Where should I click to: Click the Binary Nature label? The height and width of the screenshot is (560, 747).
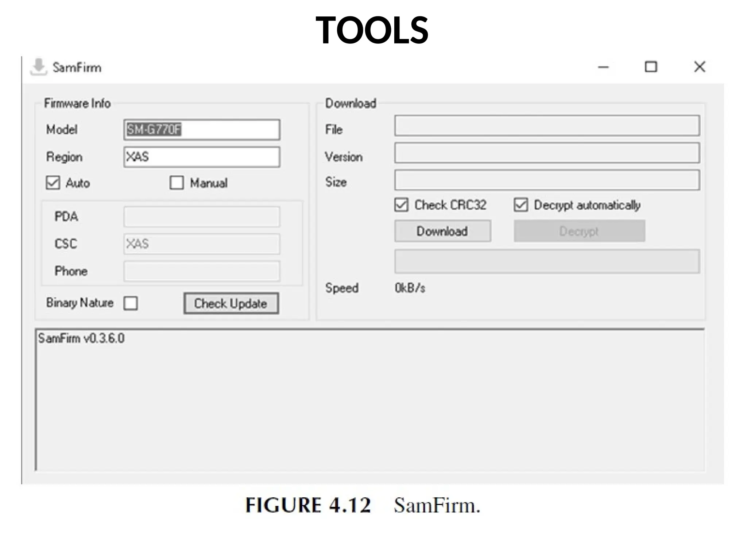pos(80,303)
